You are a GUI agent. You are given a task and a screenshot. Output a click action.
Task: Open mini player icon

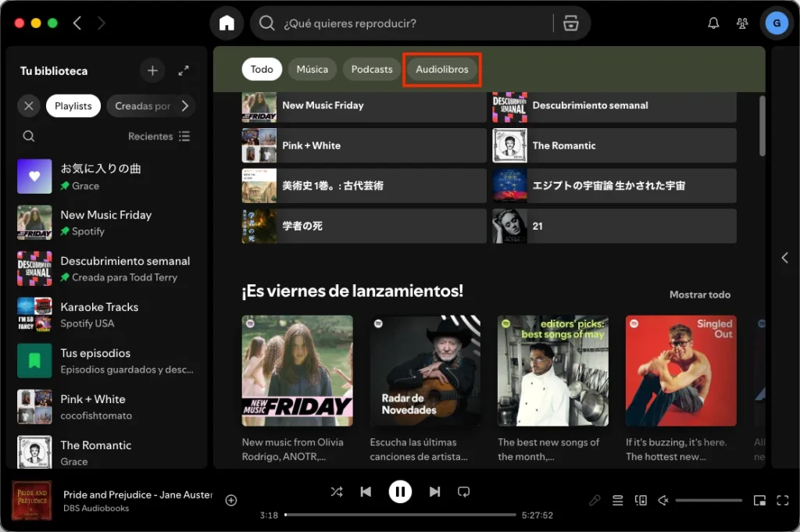[759, 501]
